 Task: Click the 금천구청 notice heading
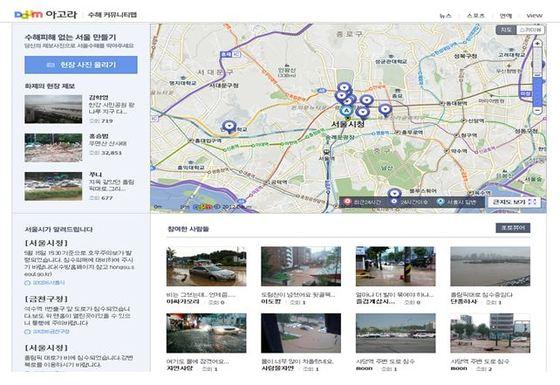tap(46, 299)
